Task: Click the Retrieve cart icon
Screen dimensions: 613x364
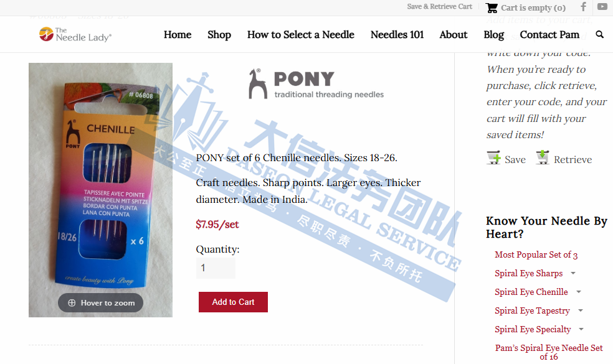Action: tap(542, 157)
